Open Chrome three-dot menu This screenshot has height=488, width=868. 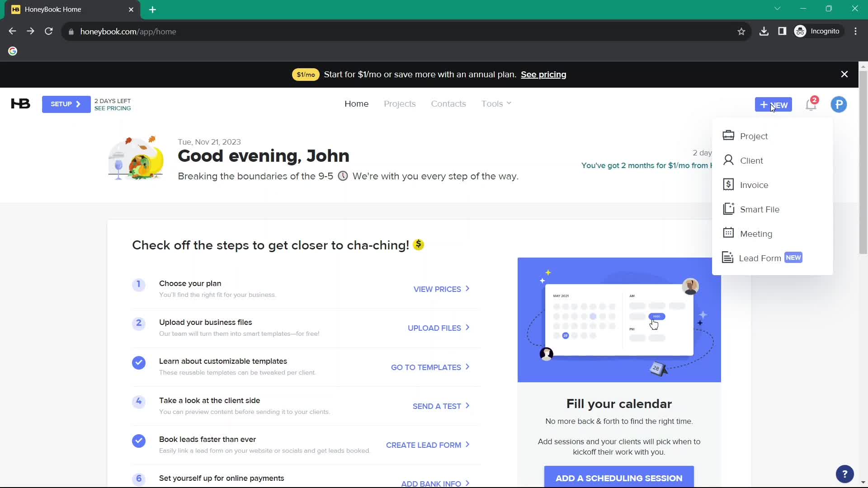tap(855, 31)
